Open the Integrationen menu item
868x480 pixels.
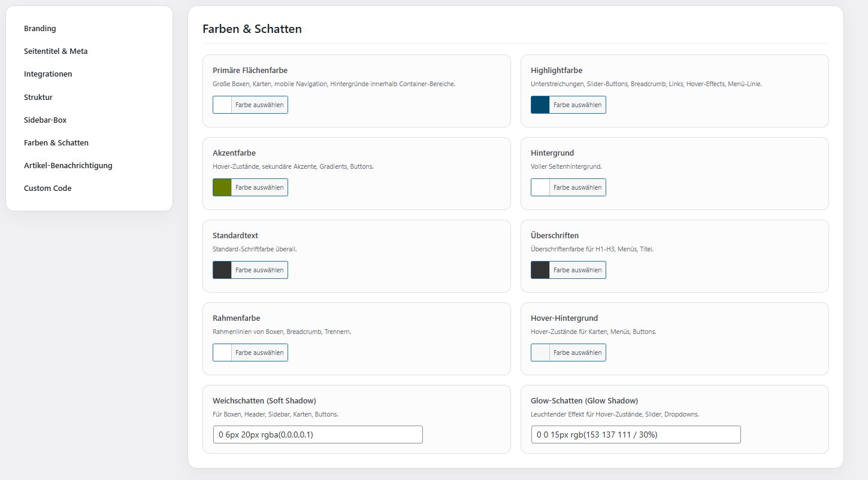[x=48, y=74]
